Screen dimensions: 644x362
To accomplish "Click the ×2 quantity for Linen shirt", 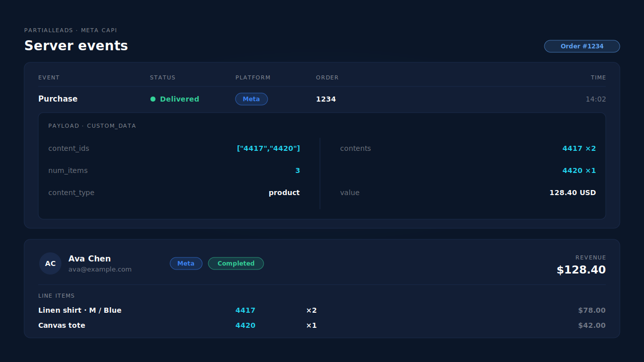I will click(x=311, y=310).
